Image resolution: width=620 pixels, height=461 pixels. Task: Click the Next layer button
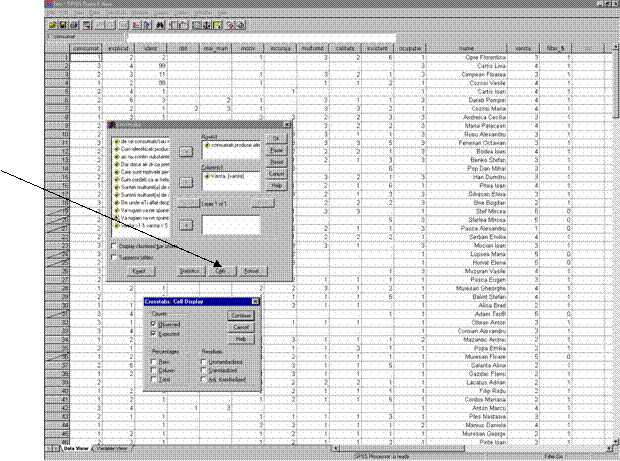point(263,203)
